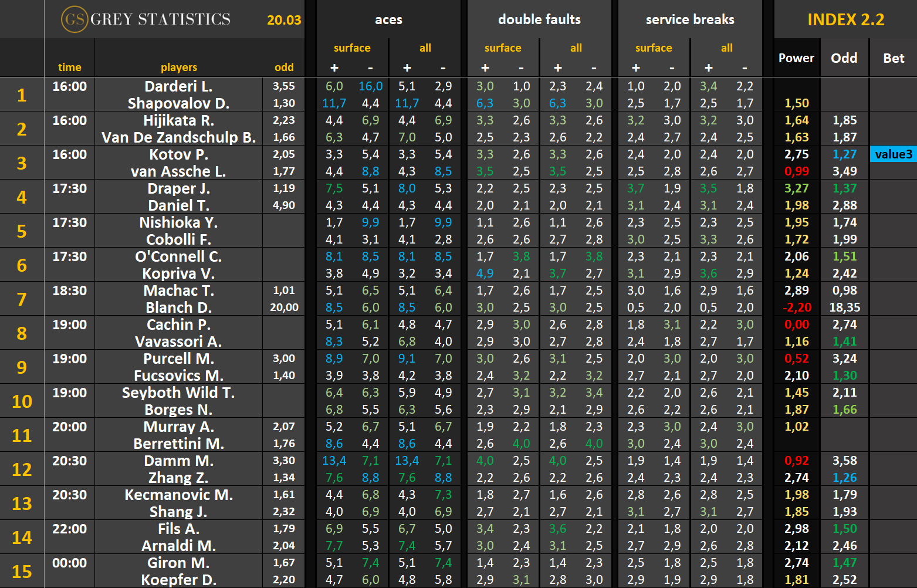
Task: Select player Zhang Z.
Action: coord(178,478)
